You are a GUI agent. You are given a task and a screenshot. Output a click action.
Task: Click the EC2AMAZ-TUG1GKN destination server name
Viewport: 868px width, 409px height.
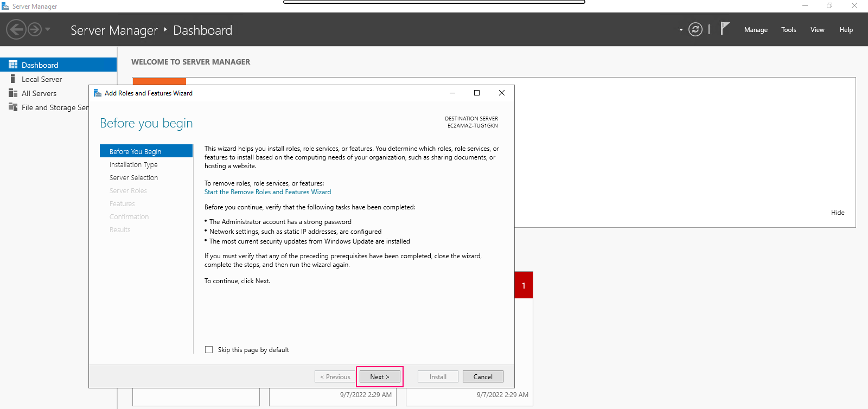pos(473,125)
